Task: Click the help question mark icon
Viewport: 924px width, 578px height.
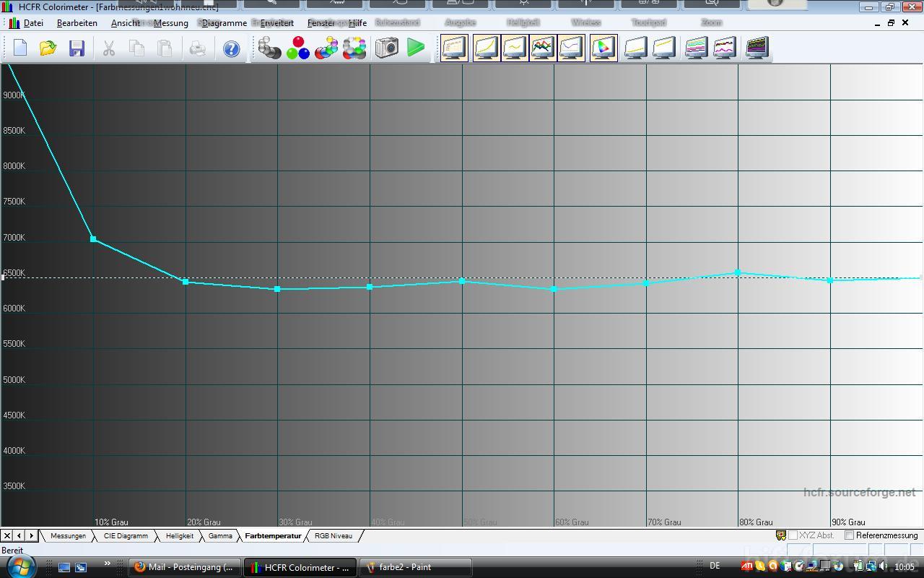Action: click(x=231, y=48)
